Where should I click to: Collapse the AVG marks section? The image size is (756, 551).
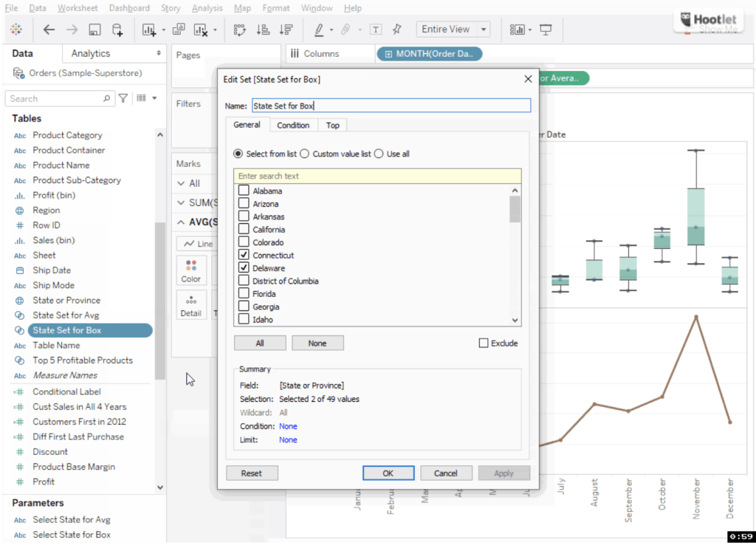(182, 222)
